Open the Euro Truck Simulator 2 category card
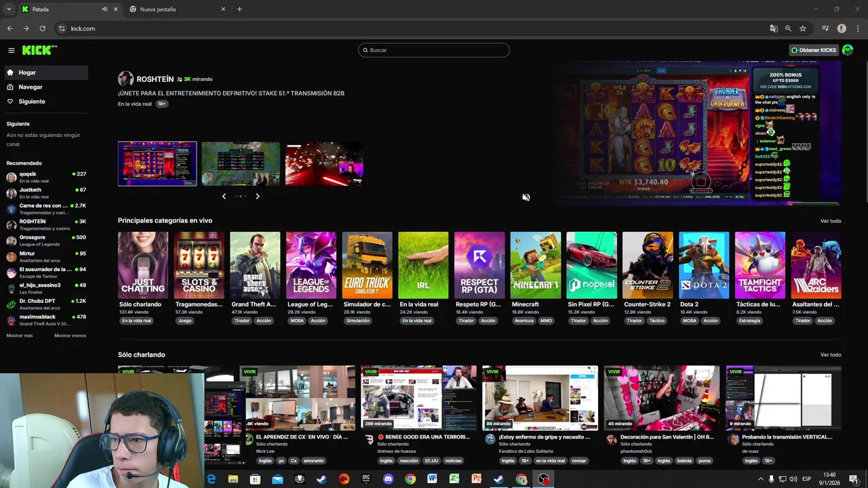868x488 pixels. (x=368, y=265)
